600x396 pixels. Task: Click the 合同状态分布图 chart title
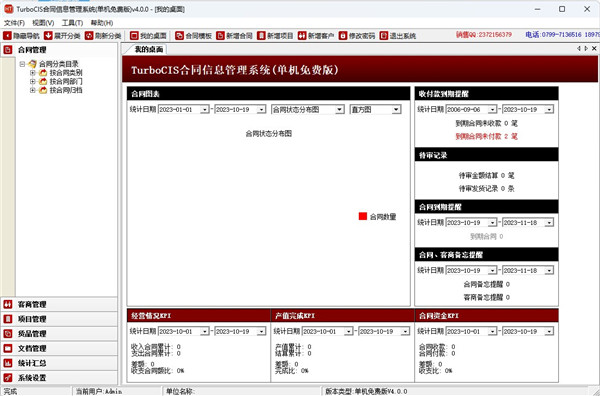[x=269, y=134]
